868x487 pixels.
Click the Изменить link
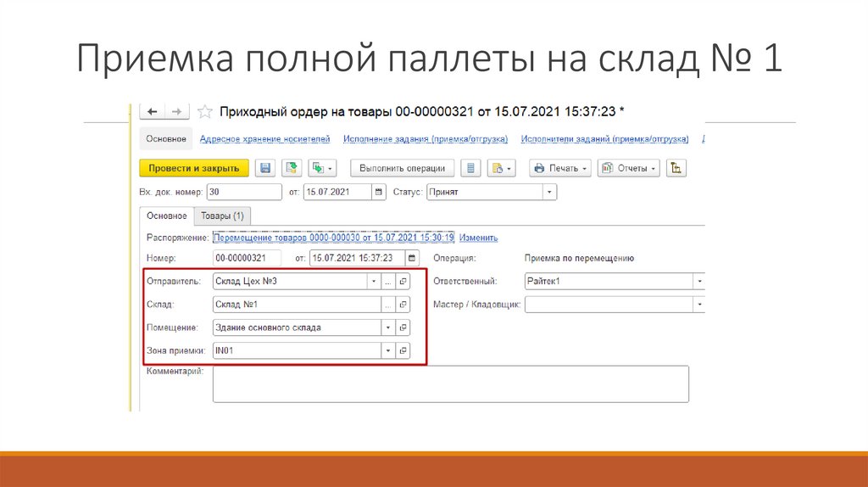478,238
